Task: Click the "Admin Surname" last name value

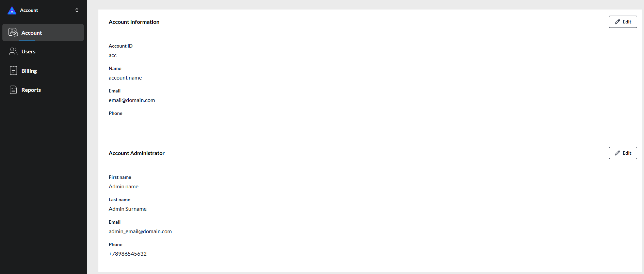Action: pyautogui.click(x=128, y=209)
